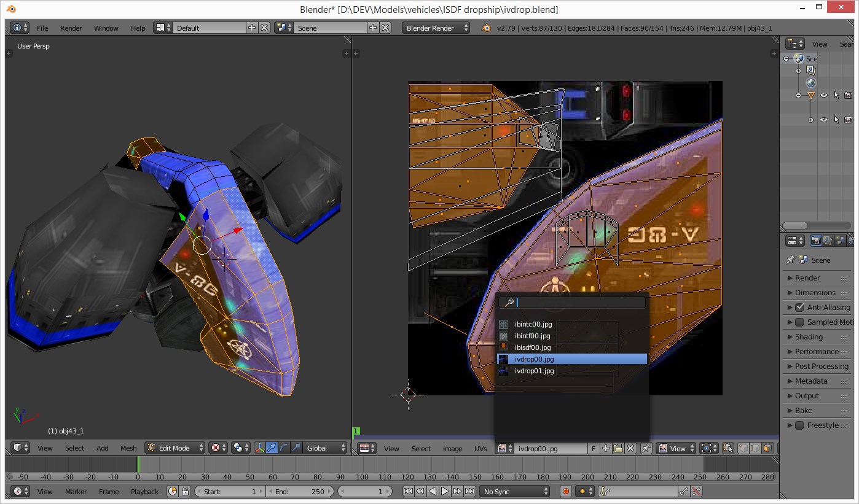859x504 pixels.
Task: Open image file with the folder icon
Action: coord(618,448)
